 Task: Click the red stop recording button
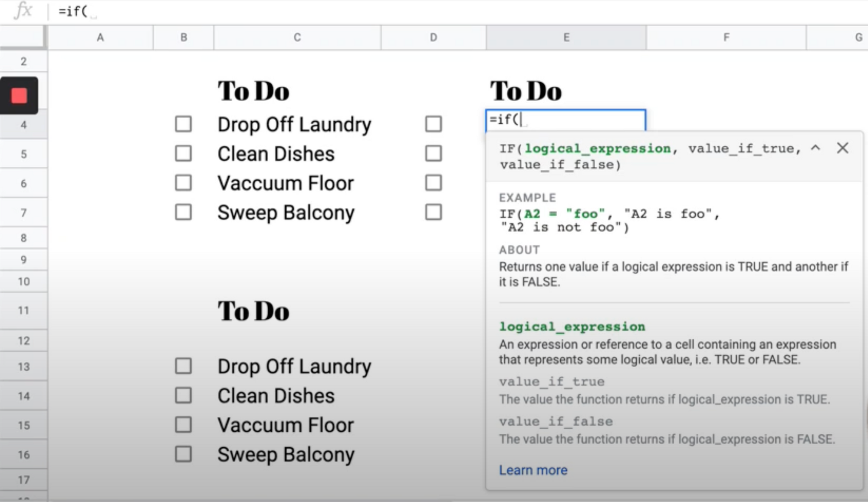19,96
